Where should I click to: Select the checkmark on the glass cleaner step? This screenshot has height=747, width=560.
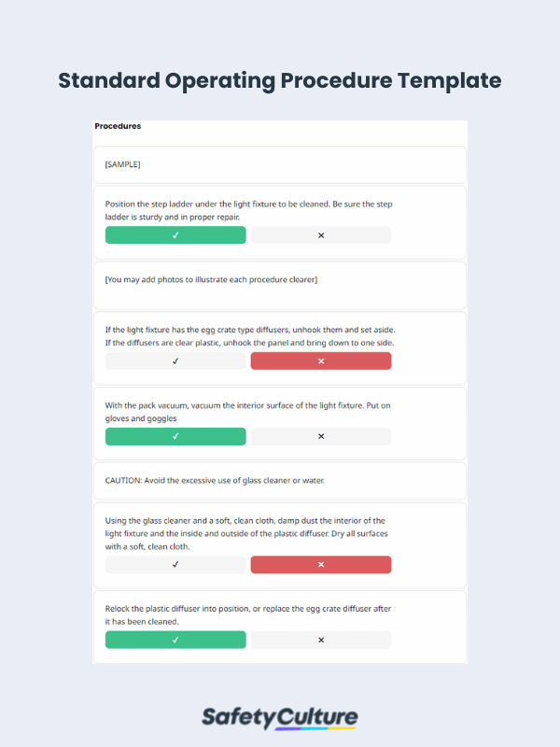(175, 564)
